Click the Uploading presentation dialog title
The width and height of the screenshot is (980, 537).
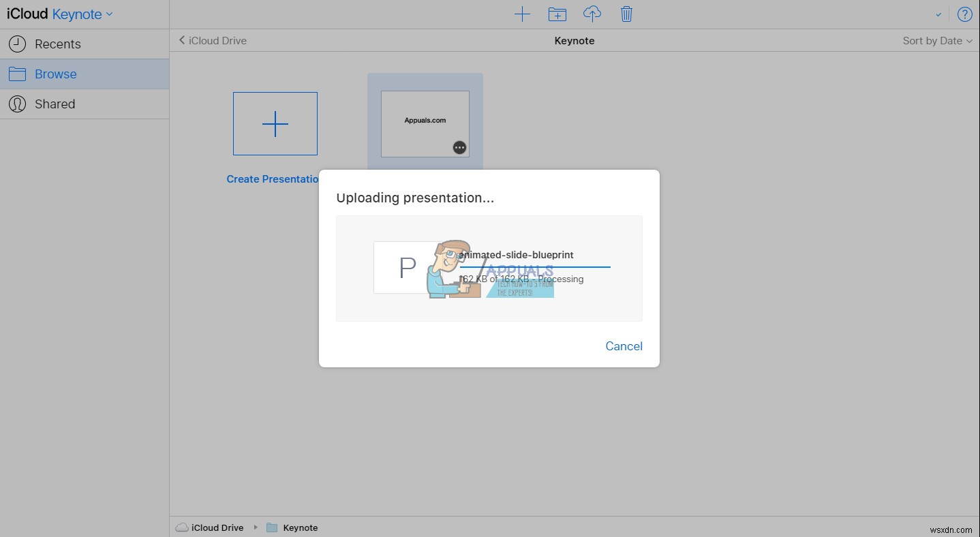pos(415,198)
